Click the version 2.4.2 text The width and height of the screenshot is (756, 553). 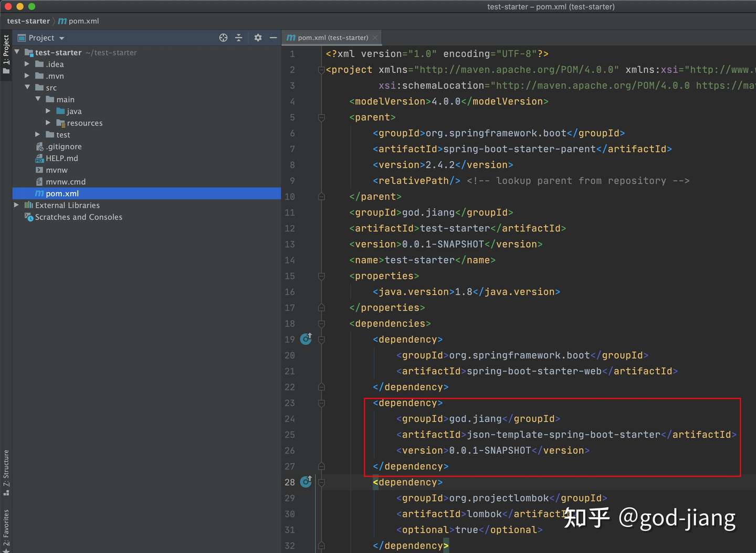[440, 165]
